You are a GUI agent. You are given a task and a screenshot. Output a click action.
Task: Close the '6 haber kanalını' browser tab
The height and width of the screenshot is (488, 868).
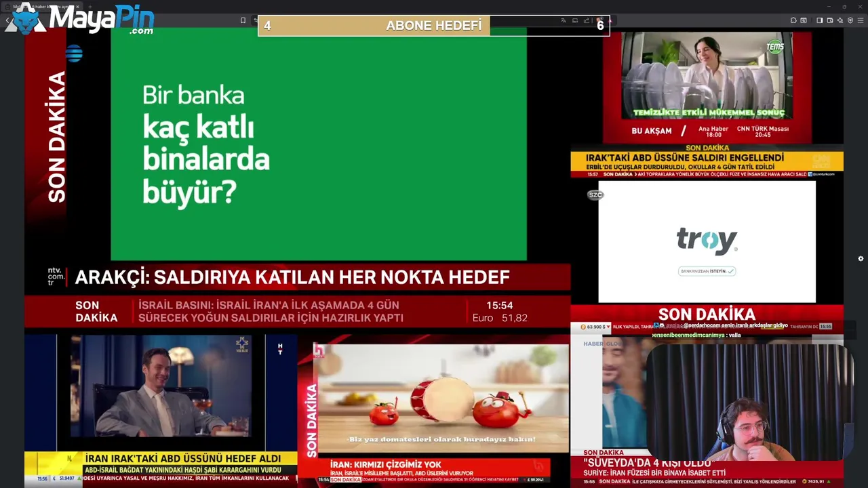click(77, 7)
